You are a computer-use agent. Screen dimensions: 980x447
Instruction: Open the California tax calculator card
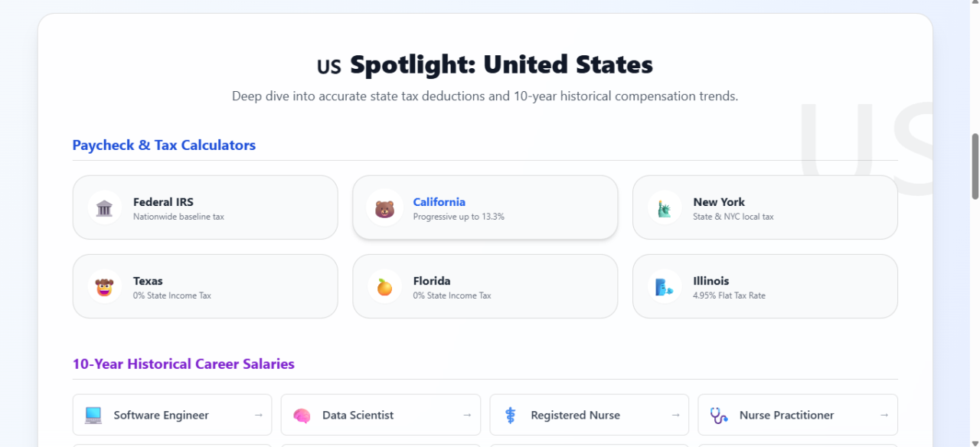485,207
